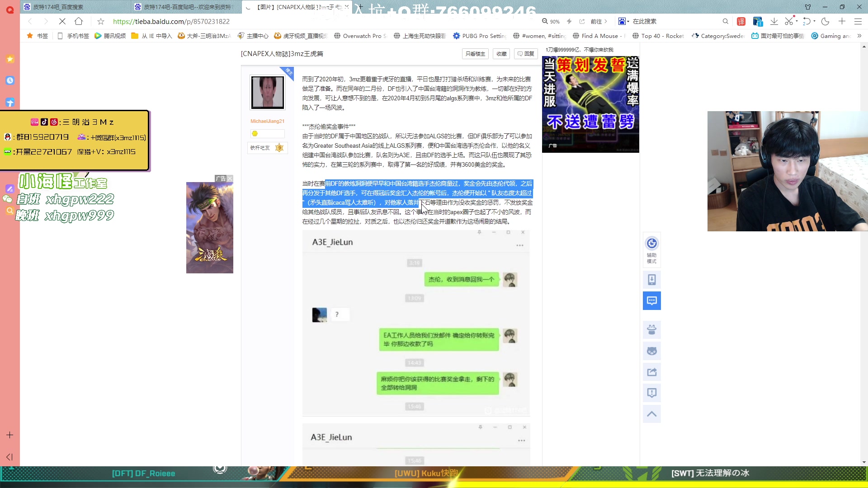This screenshot has height=488, width=868.
Task: Open the browser home page
Action: pos(79,21)
